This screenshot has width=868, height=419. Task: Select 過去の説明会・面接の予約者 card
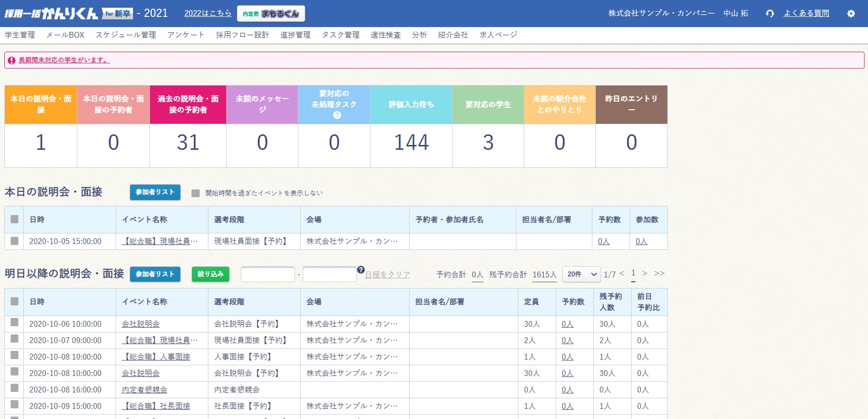[x=188, y=126]
